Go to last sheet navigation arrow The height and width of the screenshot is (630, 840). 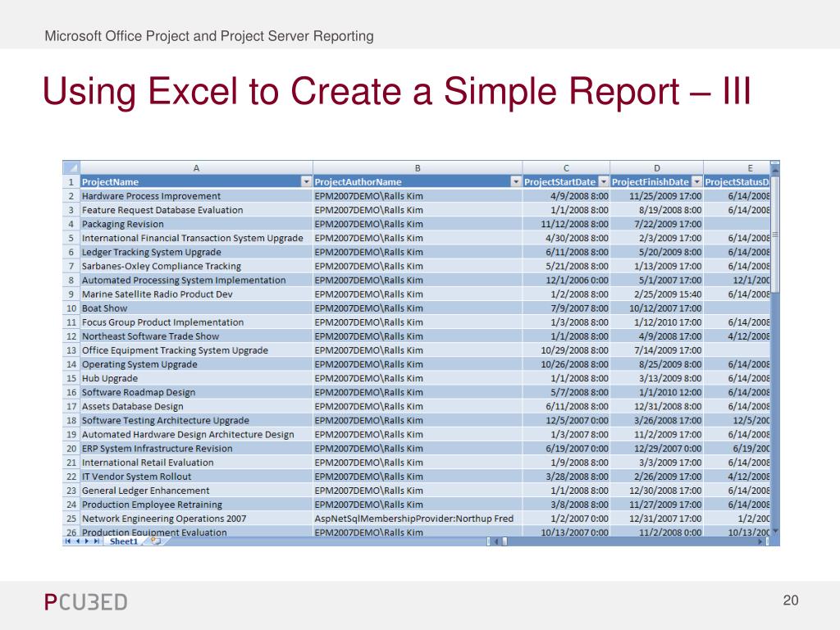pyautogui.click(x=97, y=541)
